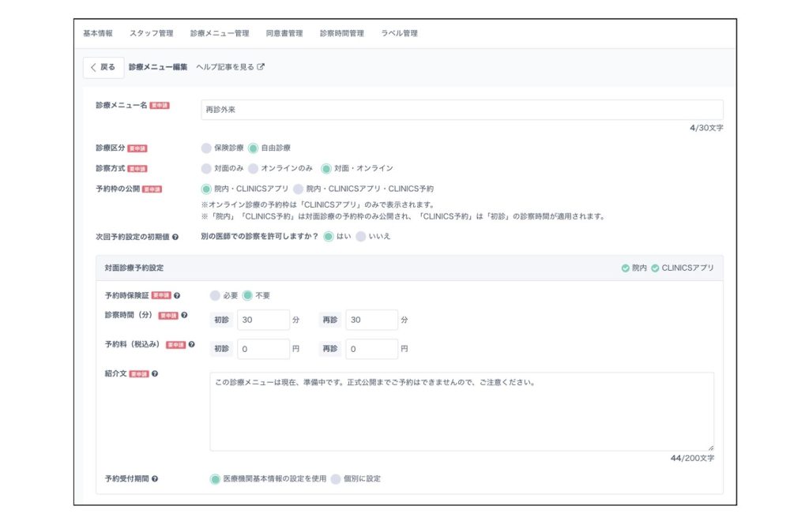Image resolution: width=809 pixels, height=532 pixels.
Task: Click help icon next to 次回予約設定の初期値
Action: 175,237
